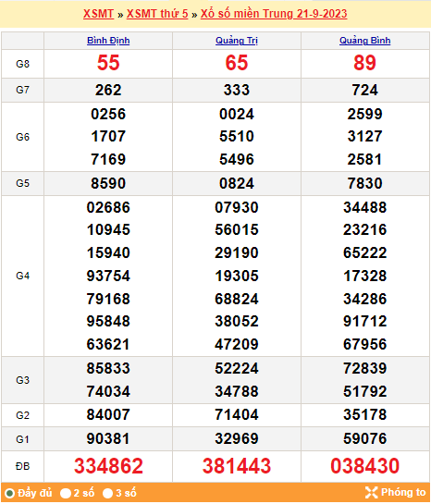431x504 pixels.
Task: Click the G8 result 89
Action: coord(364,63)
